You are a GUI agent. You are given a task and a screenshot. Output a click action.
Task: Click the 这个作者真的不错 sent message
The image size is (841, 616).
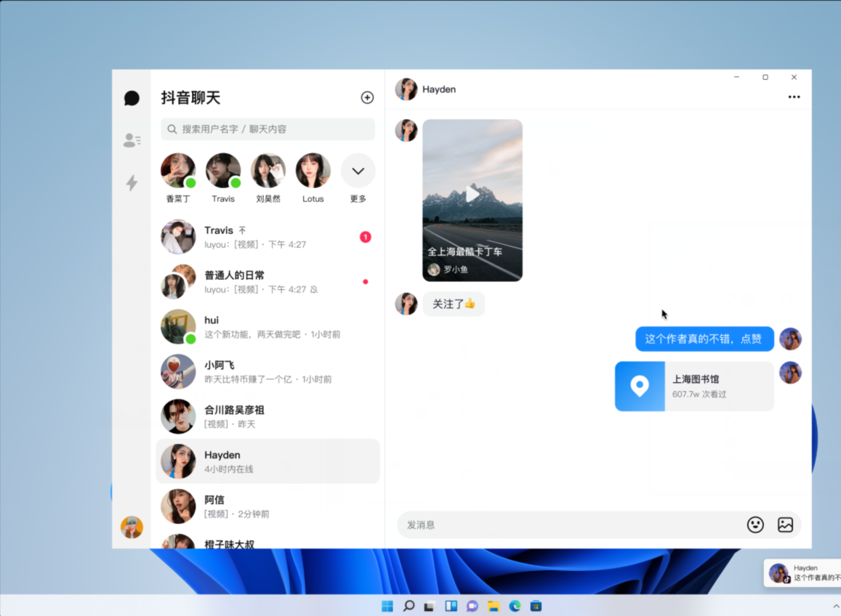pos(704,339)
